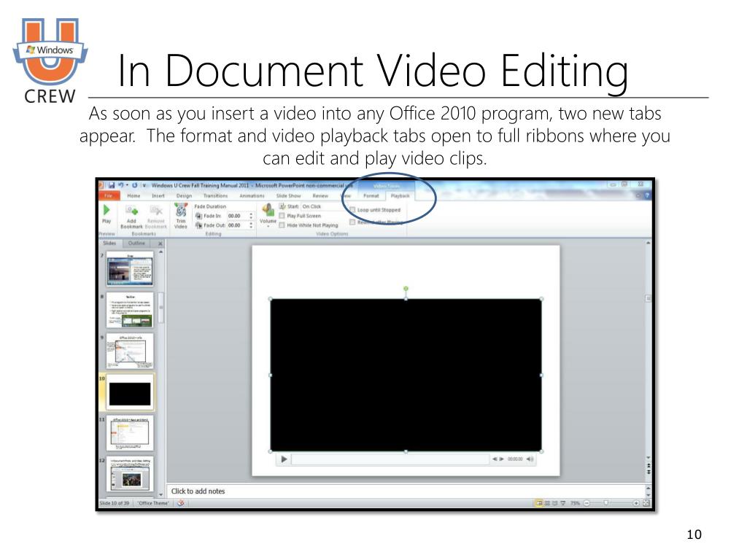This screenshot has width=747, height=560.
Task: Minimize the ribbon with caret icon
Action: [639, 195]
